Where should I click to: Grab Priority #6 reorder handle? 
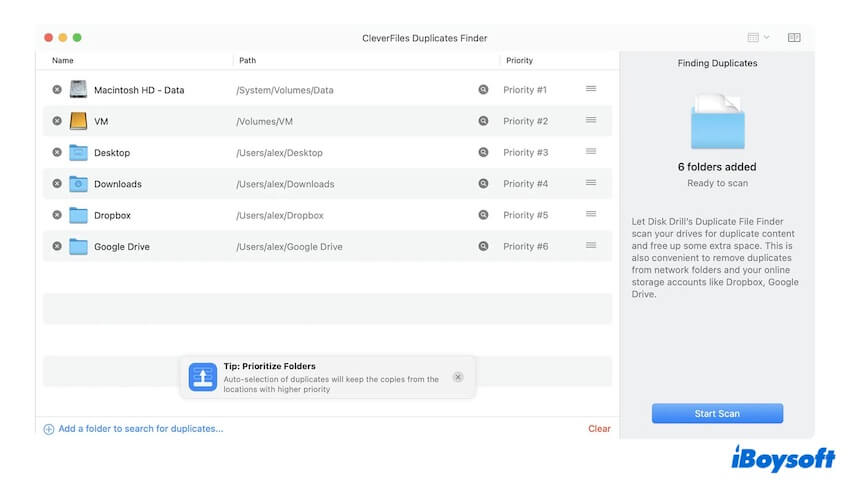[x=591, y=245]
